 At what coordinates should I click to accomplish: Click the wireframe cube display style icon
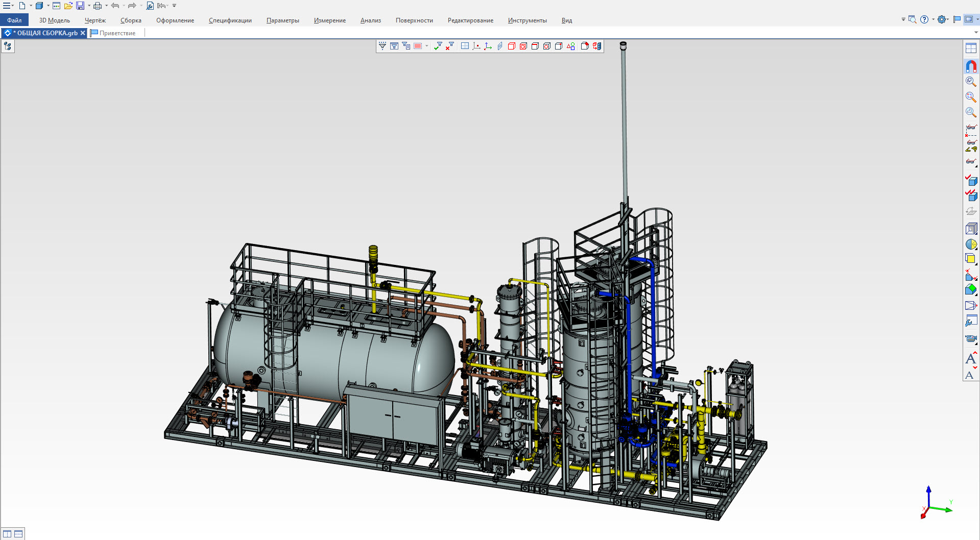click(971, 229)
